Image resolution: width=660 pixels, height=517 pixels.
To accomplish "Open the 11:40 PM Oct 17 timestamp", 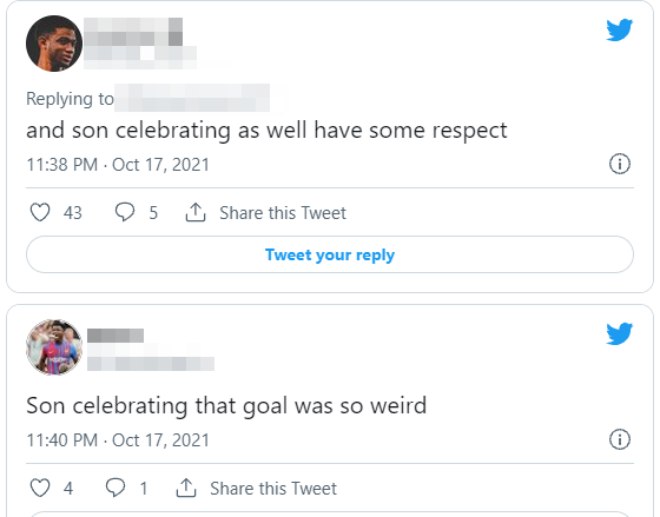I will pos(118,439).
